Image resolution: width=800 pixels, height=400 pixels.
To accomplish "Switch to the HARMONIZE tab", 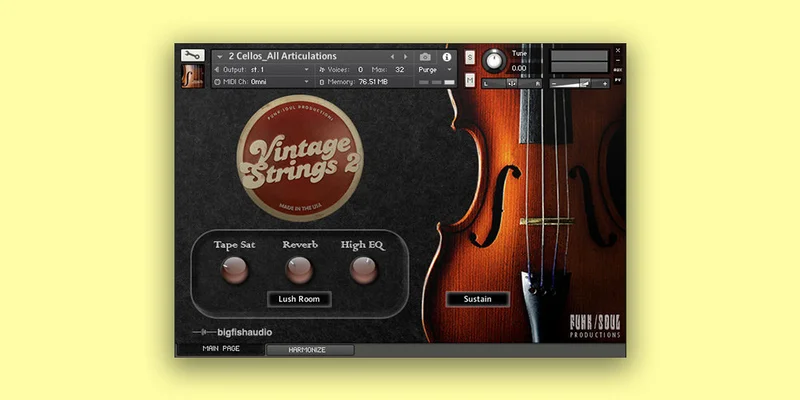I will tap(310, 350).
